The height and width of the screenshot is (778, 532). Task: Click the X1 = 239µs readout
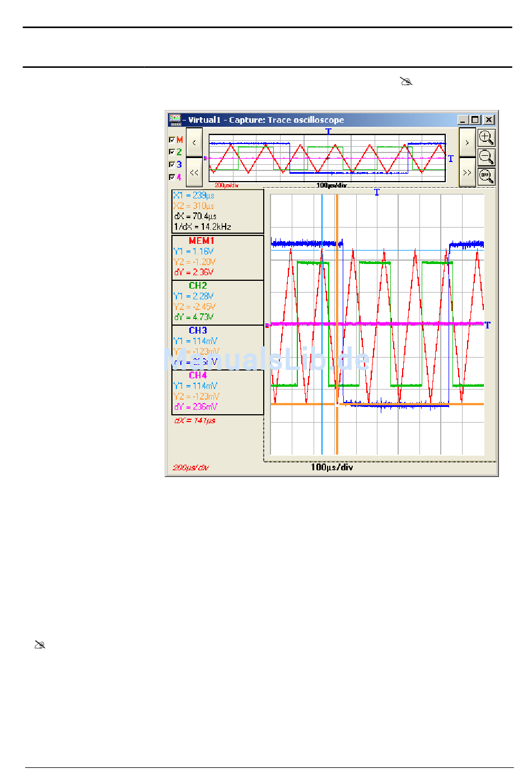coord(194,196)
